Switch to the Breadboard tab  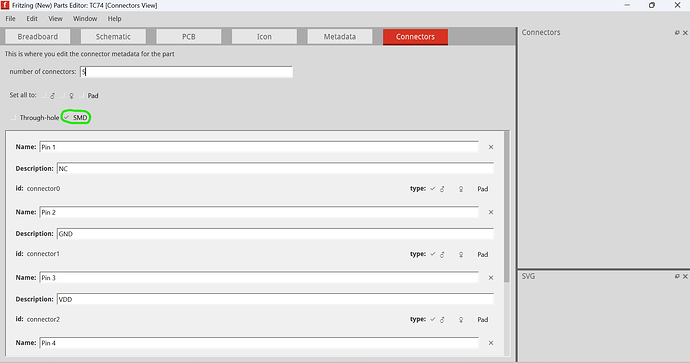pyautogui.click(x=37, y=37)
